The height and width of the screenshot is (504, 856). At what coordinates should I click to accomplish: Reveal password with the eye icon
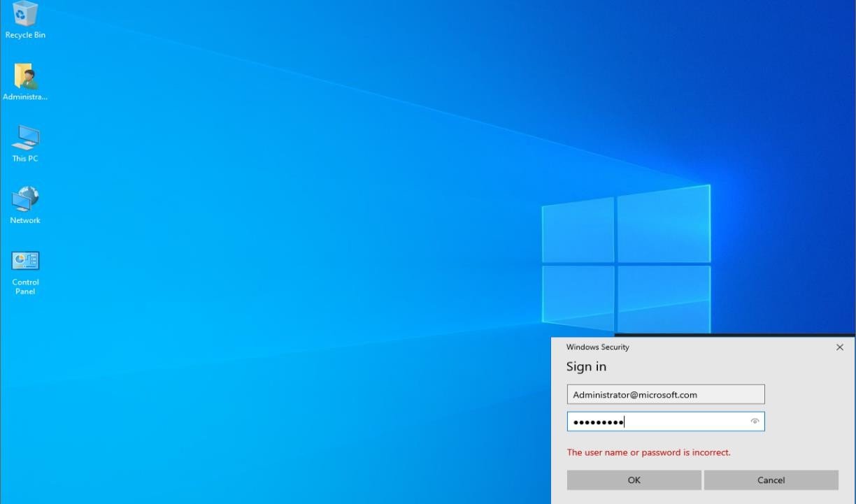pos(755,422)
